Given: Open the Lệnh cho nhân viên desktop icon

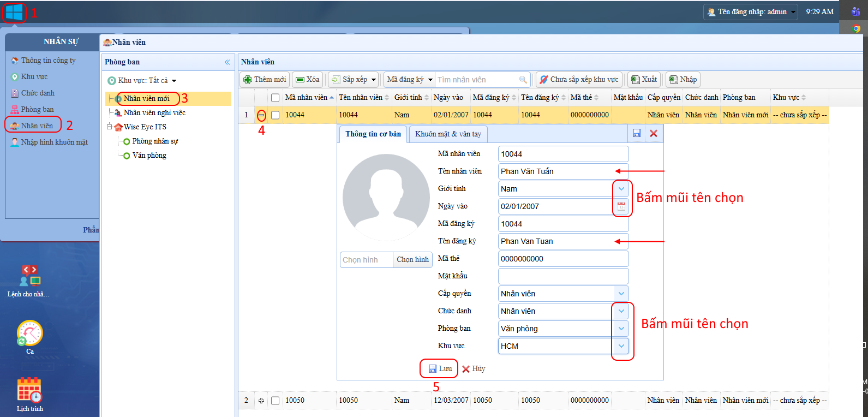Looking at the screenshot, I should [29, 276].
